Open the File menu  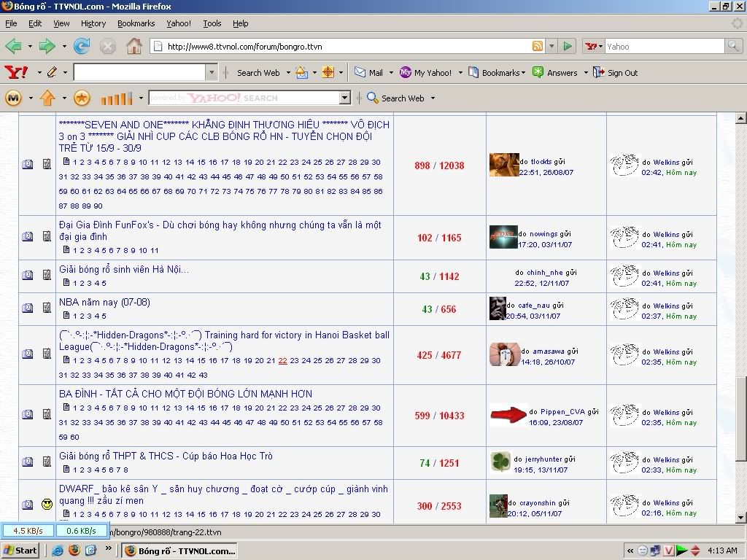pos(11,23)
